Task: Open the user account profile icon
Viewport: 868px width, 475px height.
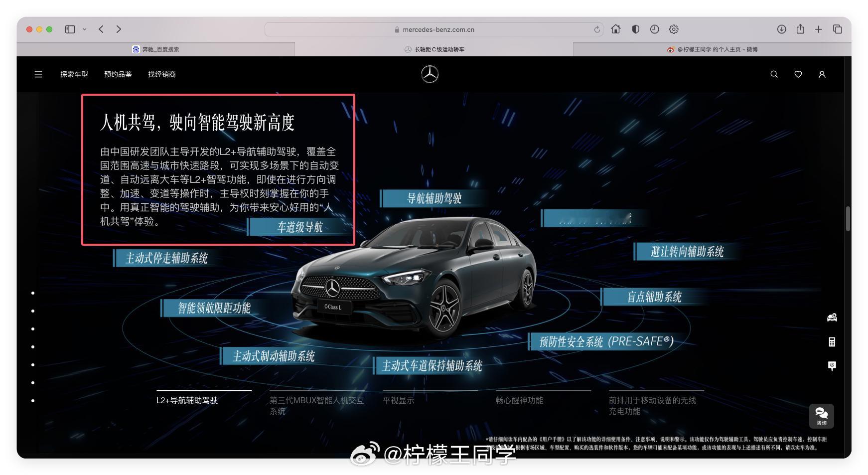Action: tap(822, 74)
